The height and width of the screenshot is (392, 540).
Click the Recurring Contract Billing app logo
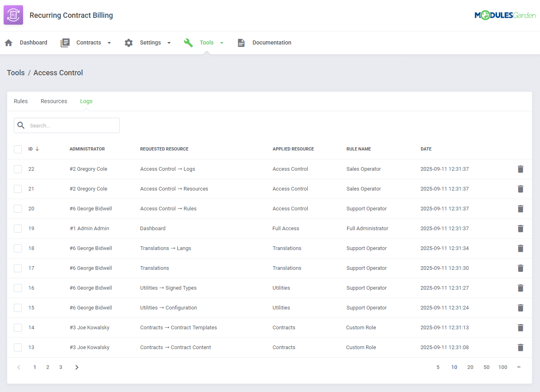(x=13, y=15)
